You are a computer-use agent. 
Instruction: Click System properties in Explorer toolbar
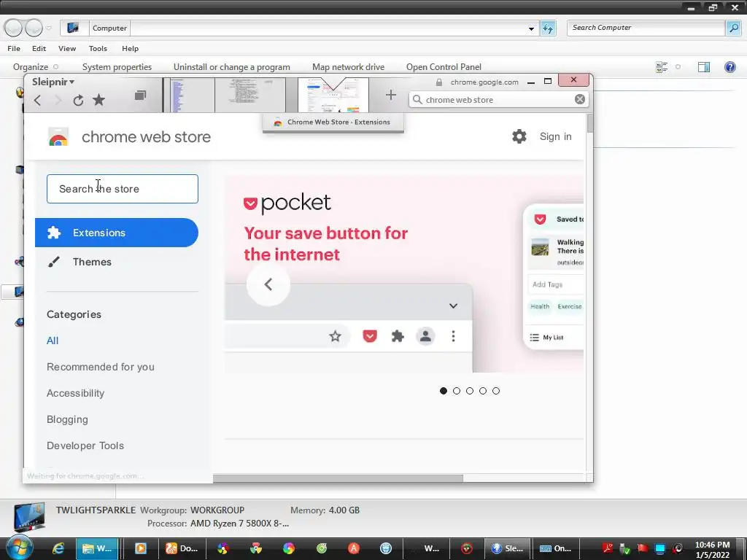point(117,67)
